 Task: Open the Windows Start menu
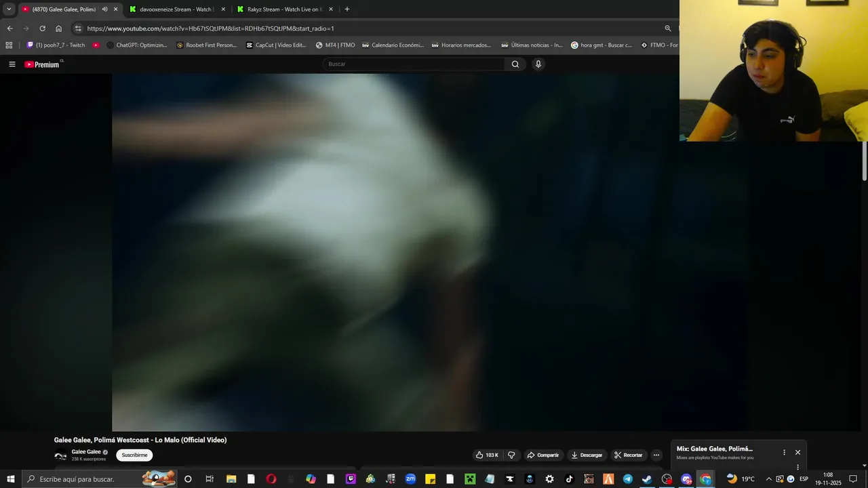(x=11, y=479)
